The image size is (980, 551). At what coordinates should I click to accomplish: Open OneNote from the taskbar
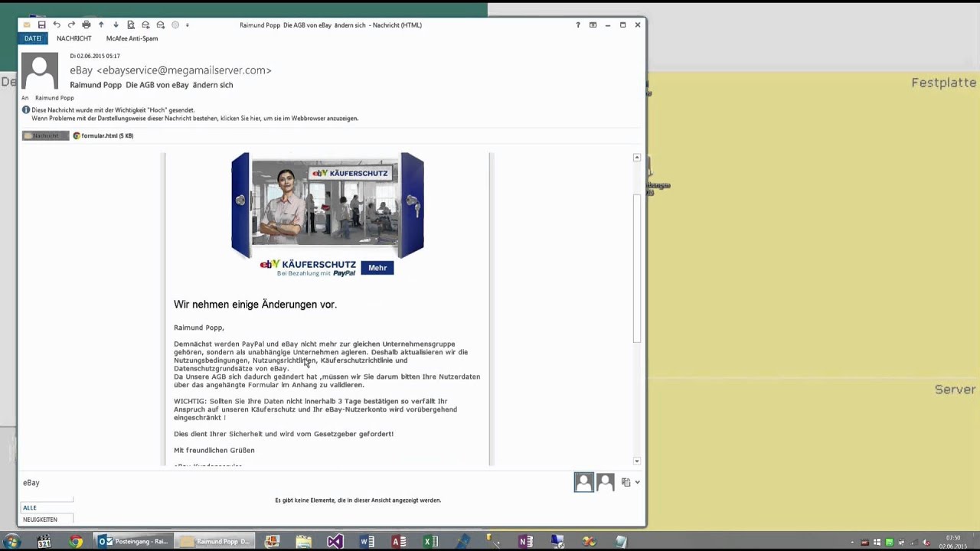click(x=526, y=542)
